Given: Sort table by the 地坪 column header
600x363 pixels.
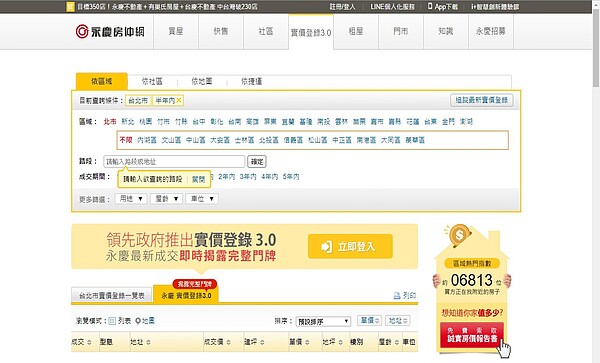Looking at the screenshot, I should coord(333,342).
